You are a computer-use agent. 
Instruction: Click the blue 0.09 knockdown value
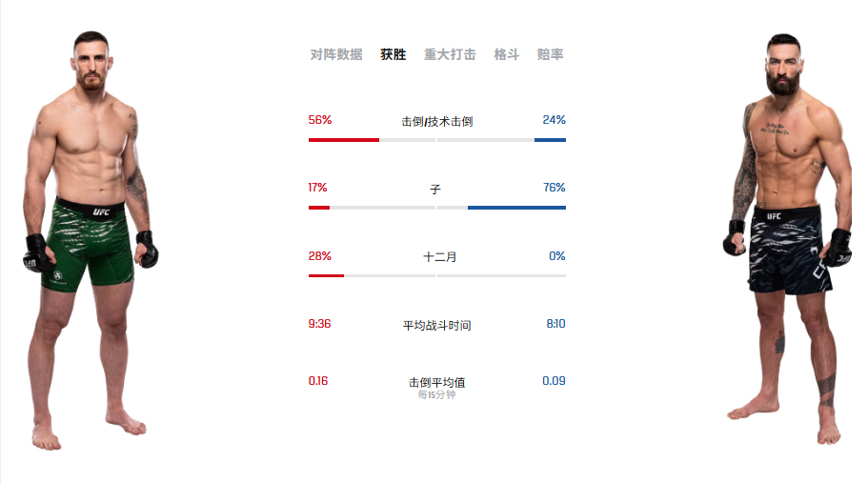pos(554,381)
